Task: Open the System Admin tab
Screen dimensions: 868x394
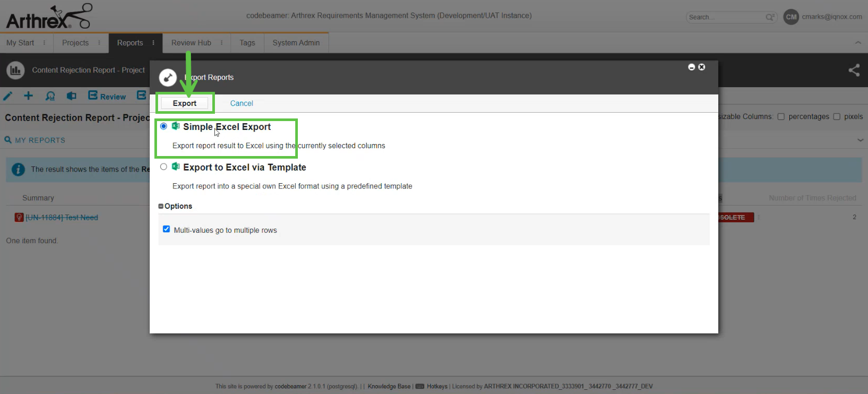Action: [296, 43]
